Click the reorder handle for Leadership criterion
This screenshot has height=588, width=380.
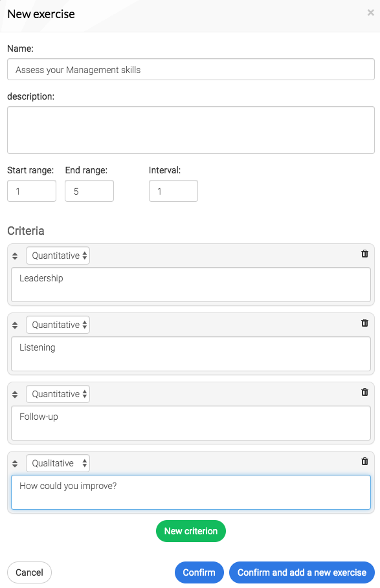point(15,256)
